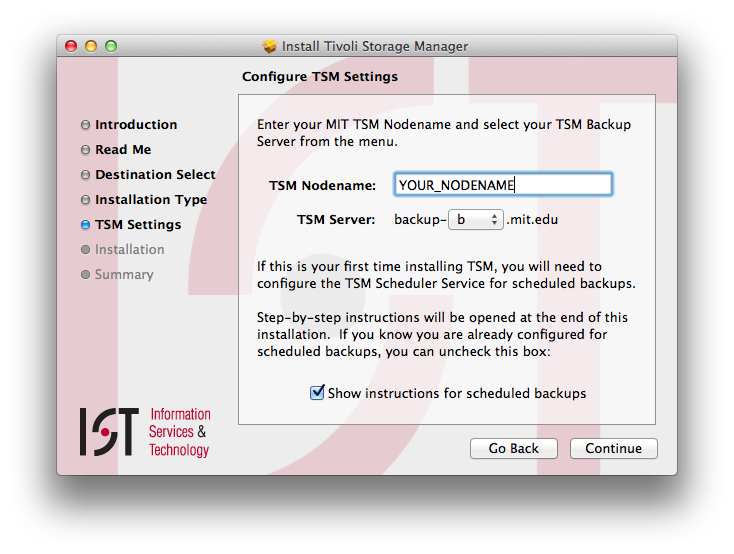Click the 'Enter your MIT TSM Nodename' instruction text
This screenshot has height=554, width=734.
tap(444, 133)
